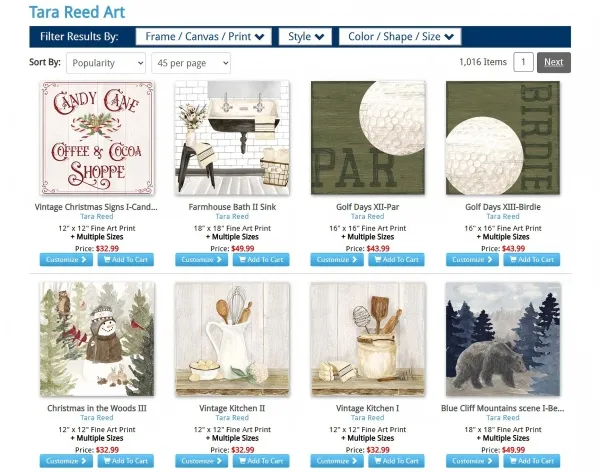Add Golf Days XII-Par to cart
The image size is (600, 473).
coord(396,259)
